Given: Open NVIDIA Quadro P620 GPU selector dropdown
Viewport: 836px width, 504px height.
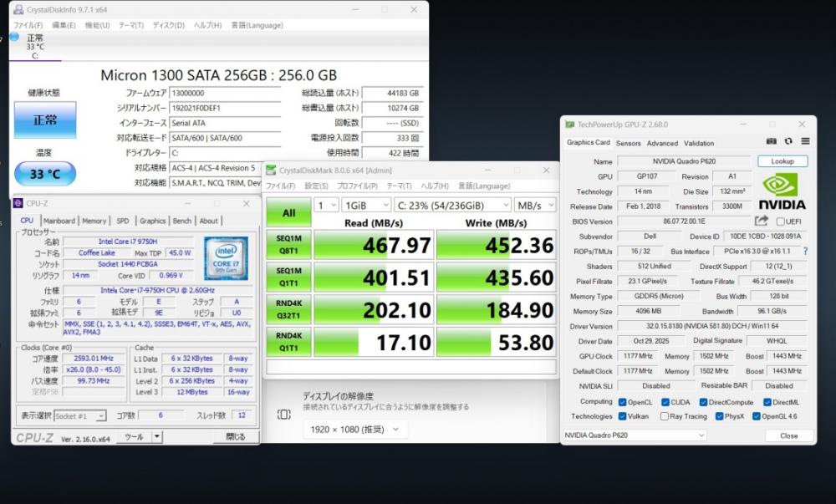Looking at the screenshot, I should (x=635, y=435).
